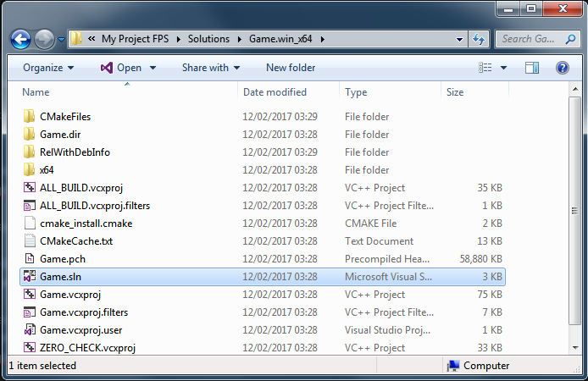Viewport: 588px width, 381px height.
Task: Click Game.pch header file icon
Action: (30, 258)
